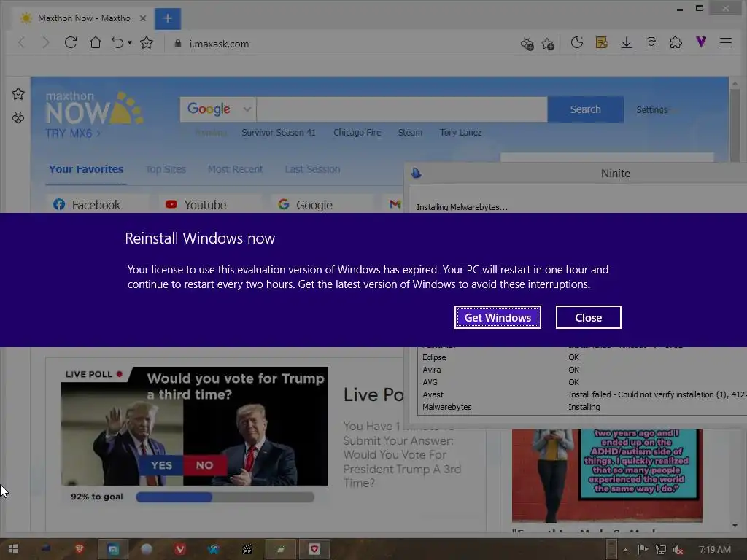The width and height of the screenshot is (747, 560).
Task: Click the screenshot camera icon
Action: [651, 43]
